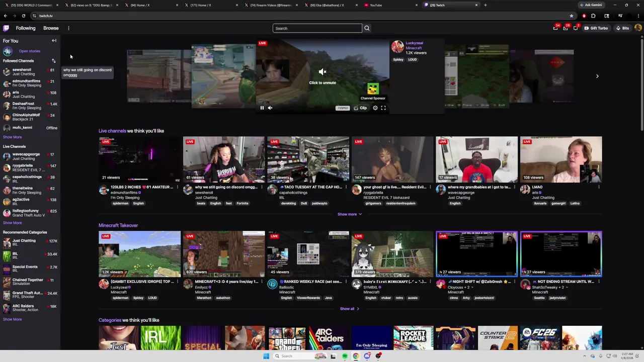Click the Latina tag under aris stream
644x362 pixels.
575,203
